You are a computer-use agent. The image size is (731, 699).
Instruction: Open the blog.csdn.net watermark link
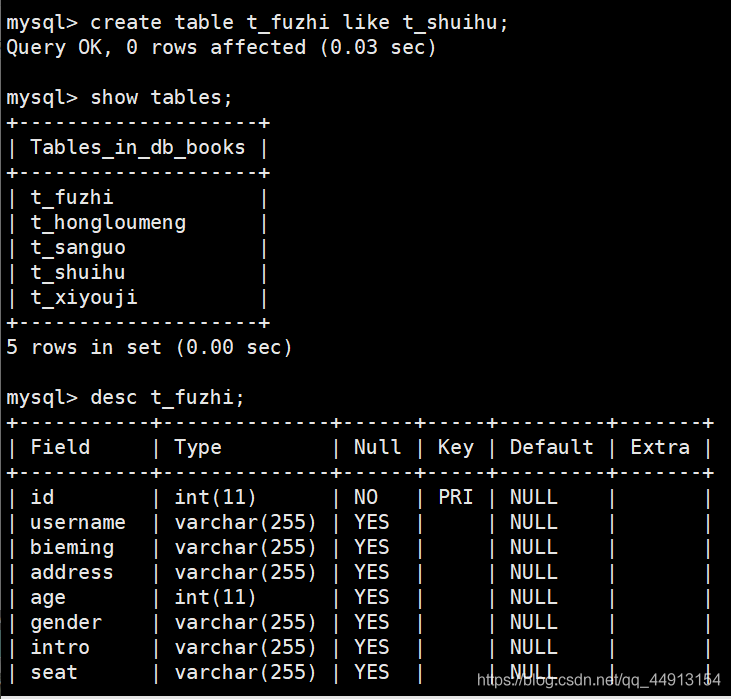pyautogui.click(x=599, y=680)
